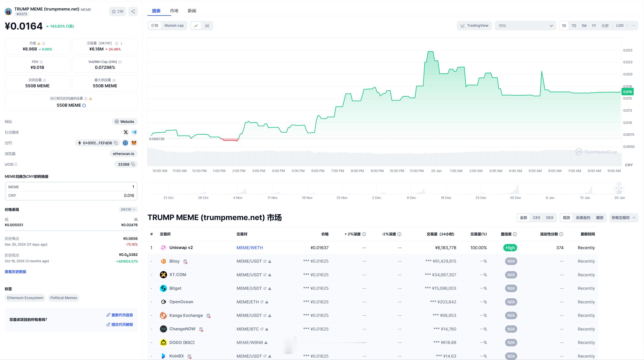
Task: Open the Political Memes tag
Action: click(63, 298)
